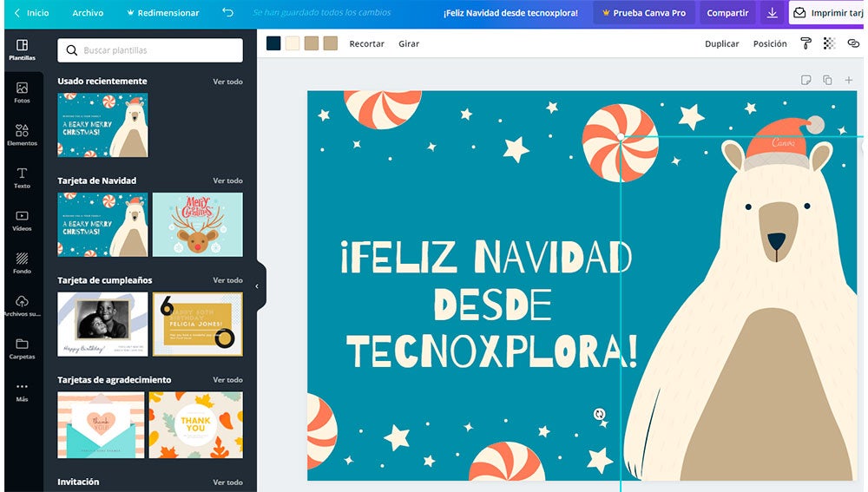Click Prueba Canva Pro button
This screenshot has height=492, width=868.
[x=644, y=13]
